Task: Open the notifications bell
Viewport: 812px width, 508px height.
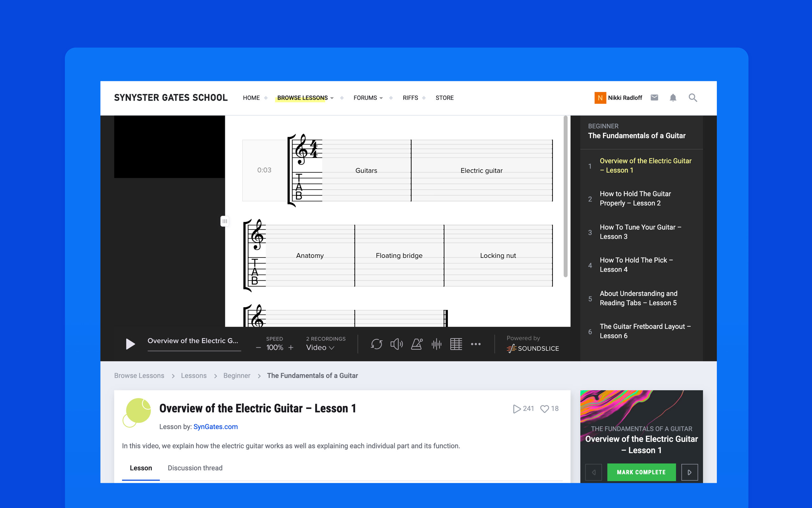Action: [673, 97]
